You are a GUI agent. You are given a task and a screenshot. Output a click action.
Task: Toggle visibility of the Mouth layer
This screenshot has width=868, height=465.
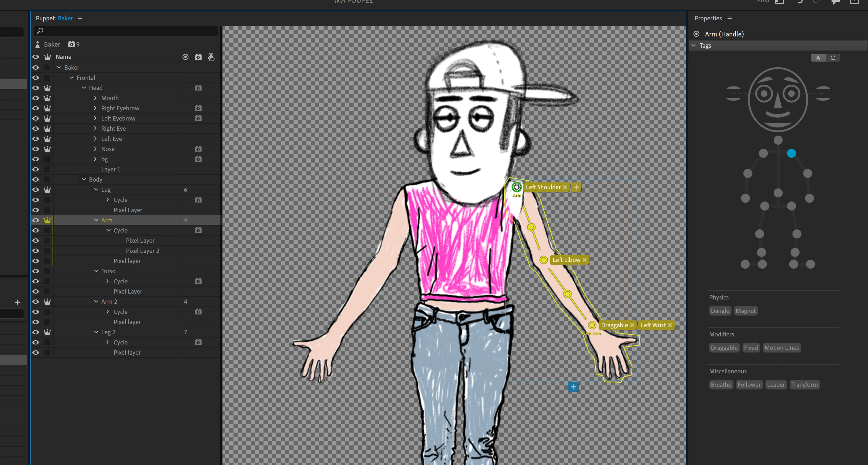point(36,98)
